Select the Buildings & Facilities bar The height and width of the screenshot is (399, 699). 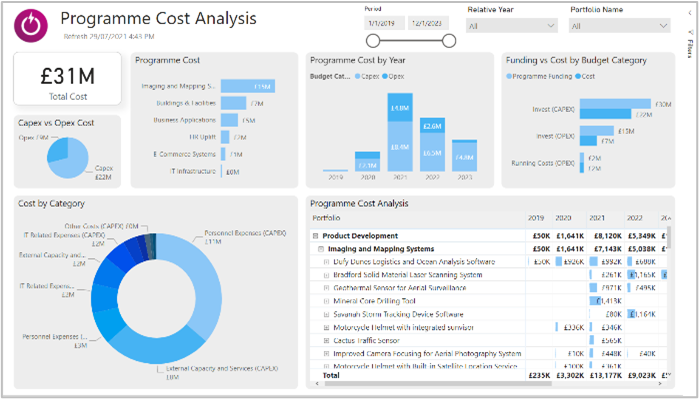tap(234, 103)
